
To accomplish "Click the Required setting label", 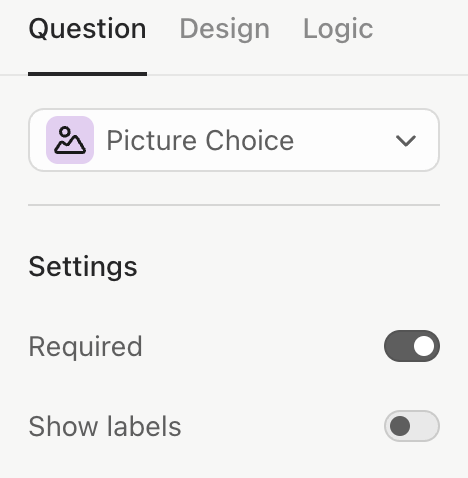I will [x=85, y=347].
